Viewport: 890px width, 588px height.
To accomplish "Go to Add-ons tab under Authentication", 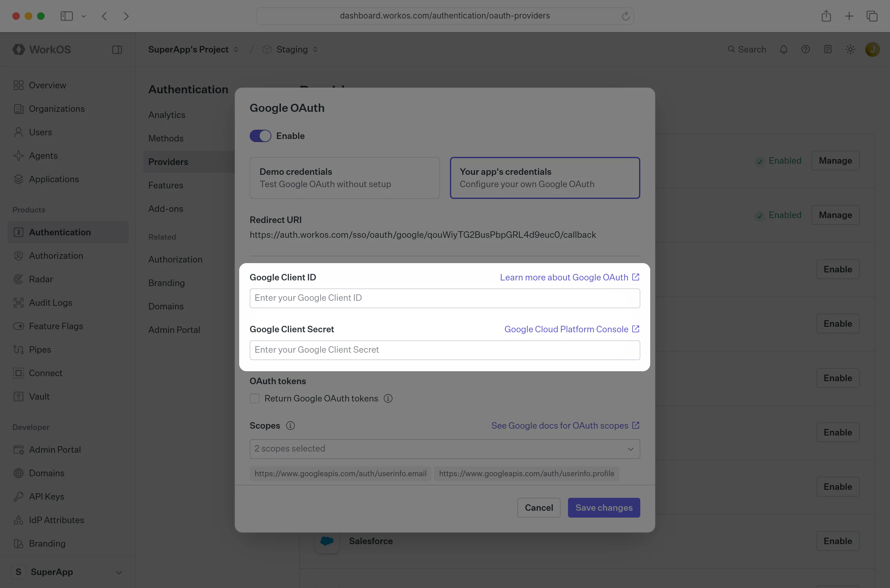I will (x=165, y=209).
